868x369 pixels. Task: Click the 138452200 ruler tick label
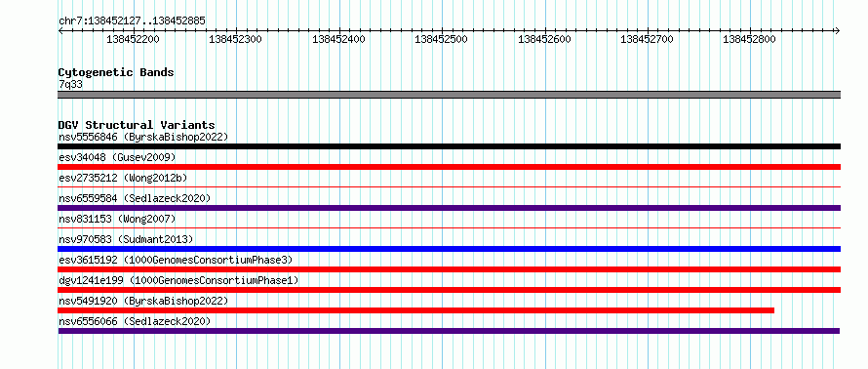coord(133,39)
